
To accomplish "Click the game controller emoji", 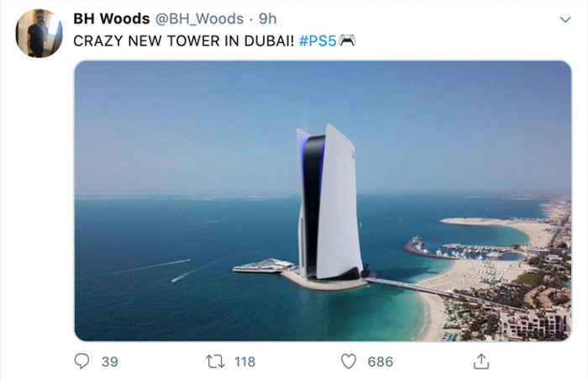I will pyautogui.click(x=347, y=40).
